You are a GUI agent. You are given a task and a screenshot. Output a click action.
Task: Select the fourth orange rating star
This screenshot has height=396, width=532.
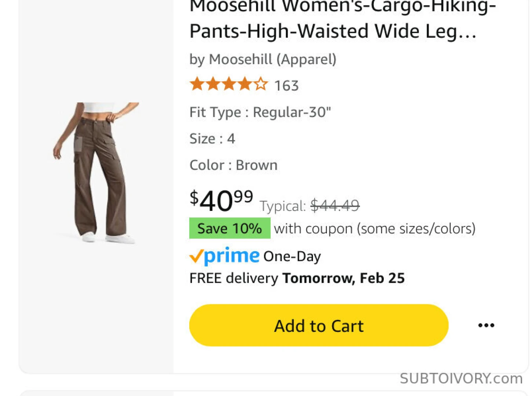click(244, 84)
